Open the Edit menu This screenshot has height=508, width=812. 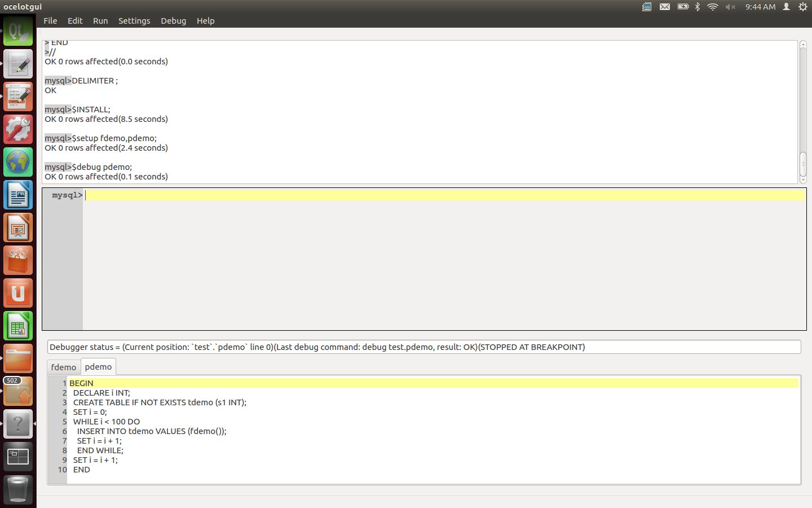coord(75,21)
